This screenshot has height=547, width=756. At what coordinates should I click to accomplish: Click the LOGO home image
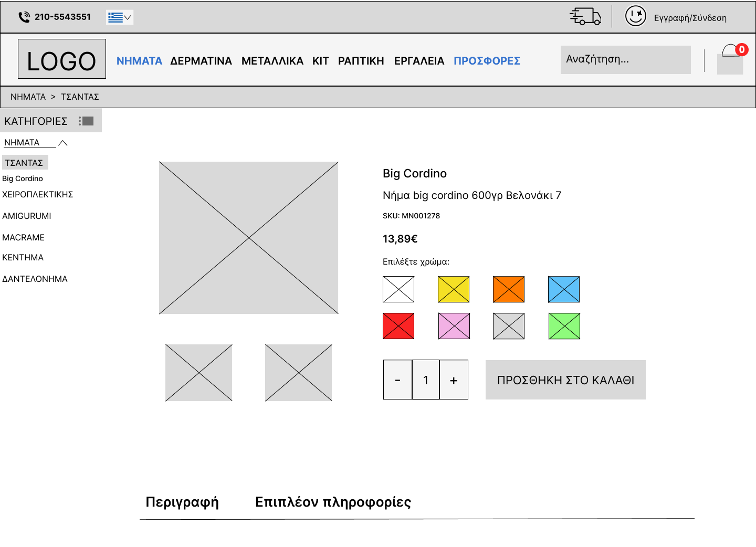(x=62, y=59)
